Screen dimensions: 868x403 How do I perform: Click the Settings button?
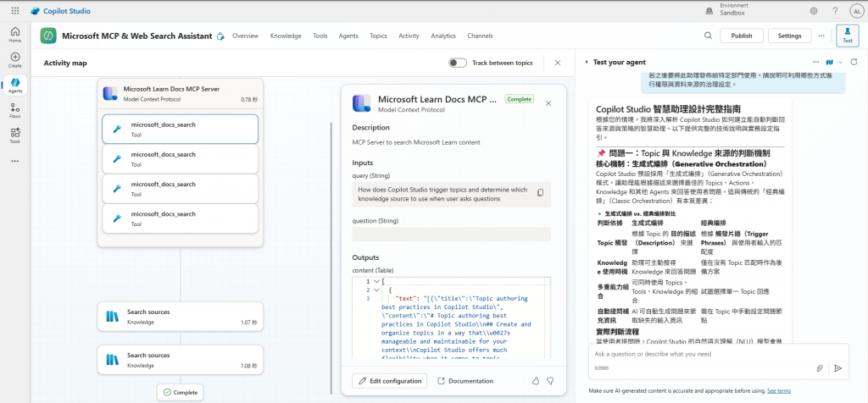pyautogui.click(x=789, y=36)
